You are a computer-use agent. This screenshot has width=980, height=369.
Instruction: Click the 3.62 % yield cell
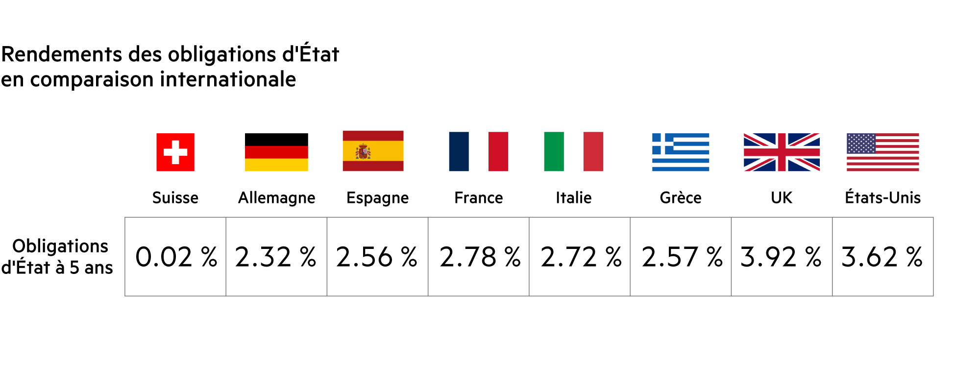pyautogui.click(x=882, y=257)
